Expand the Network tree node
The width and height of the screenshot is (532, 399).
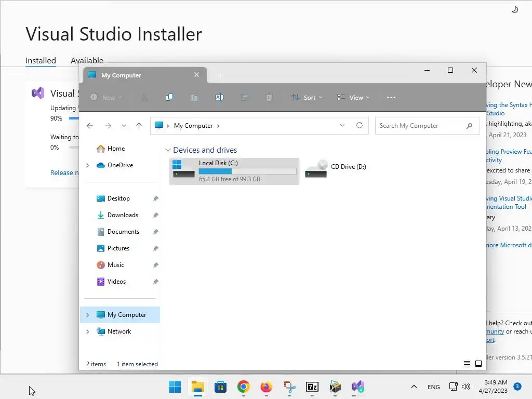coord(87,331)
